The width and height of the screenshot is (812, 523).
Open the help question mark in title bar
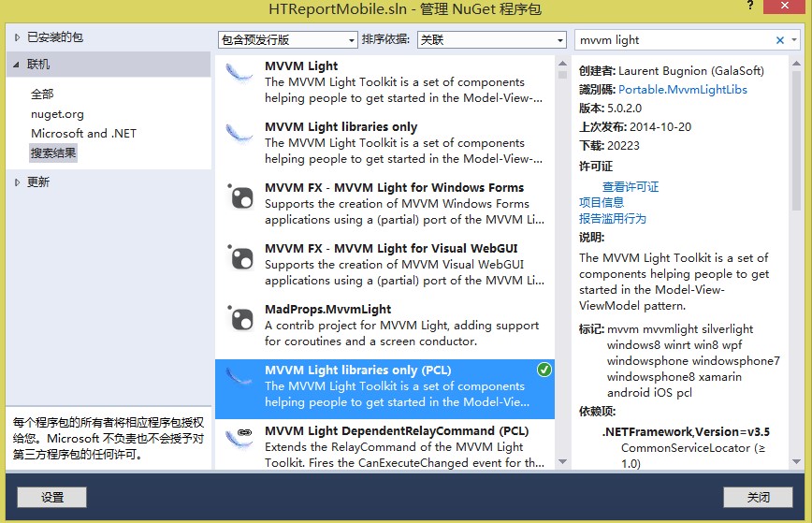click(750, 6)
